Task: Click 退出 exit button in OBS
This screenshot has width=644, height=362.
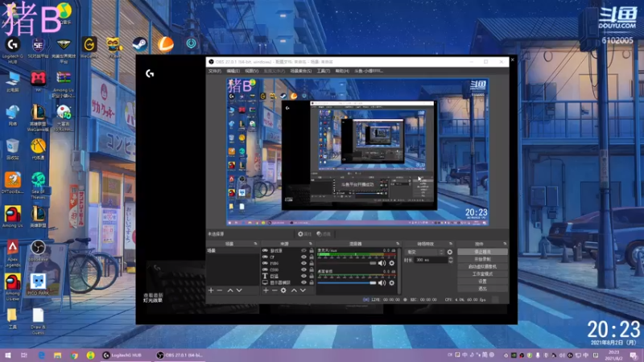Action: pyautogui.click(x=482, y=289)
